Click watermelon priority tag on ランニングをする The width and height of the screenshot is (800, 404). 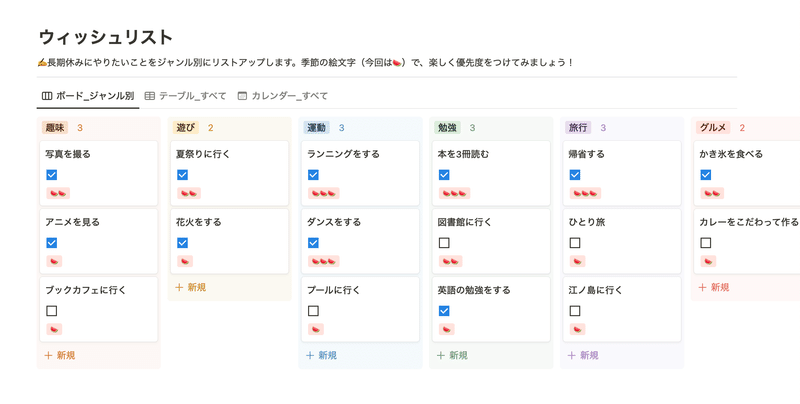323,193
